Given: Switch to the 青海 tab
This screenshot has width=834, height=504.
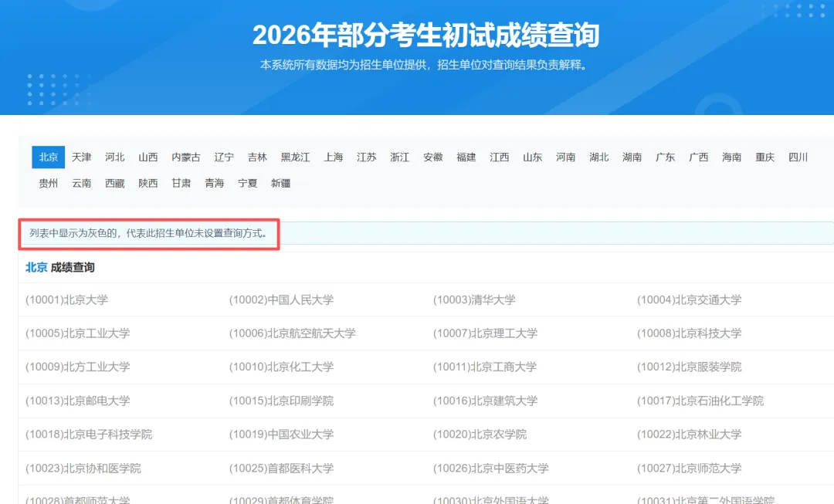Looking at the screenshot, I should tap(215, 184).
